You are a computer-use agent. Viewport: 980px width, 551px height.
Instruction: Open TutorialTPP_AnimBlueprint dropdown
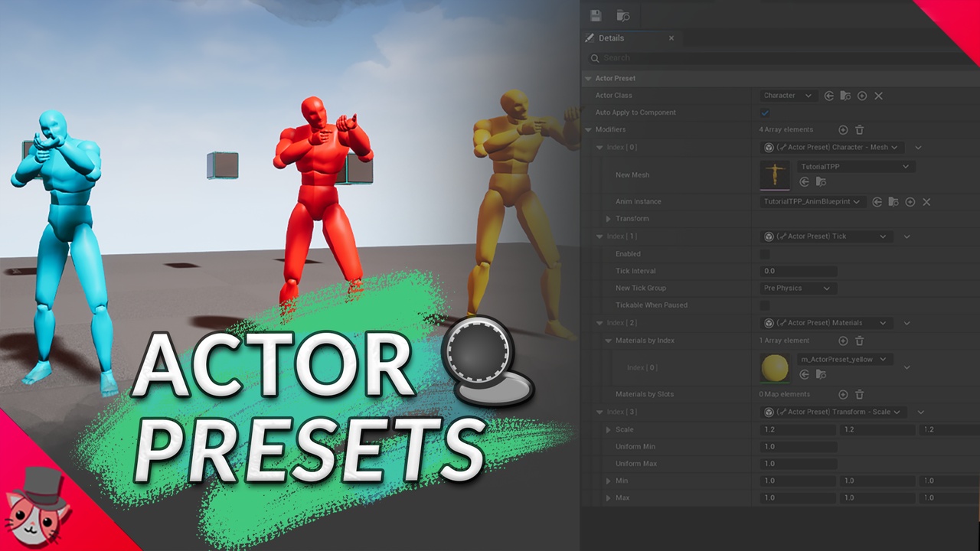pos(813,202)
